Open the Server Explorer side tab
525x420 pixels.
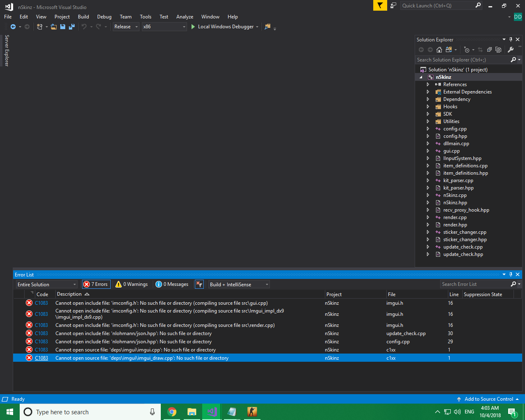[x=7, y=50]
